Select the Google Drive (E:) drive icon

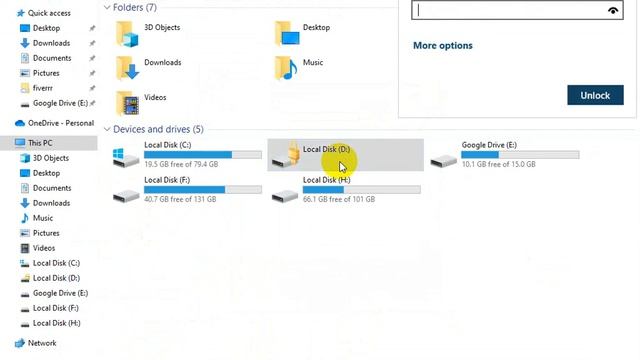443,161
